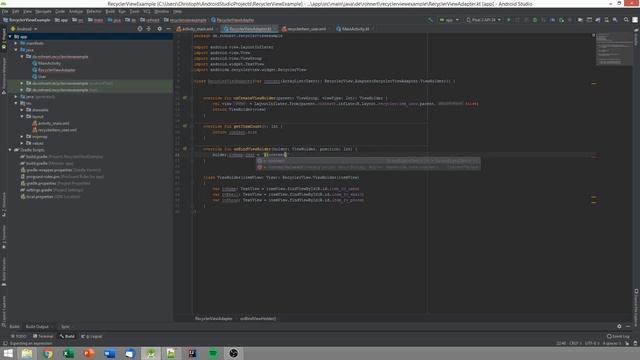Screen dimensions: 640x360
Task: Open File Explorer from the taskbar
Action: (27, 353)
